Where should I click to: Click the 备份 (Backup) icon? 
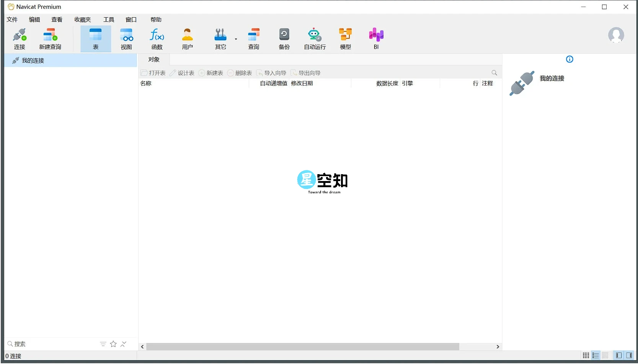tap(284, 38)
